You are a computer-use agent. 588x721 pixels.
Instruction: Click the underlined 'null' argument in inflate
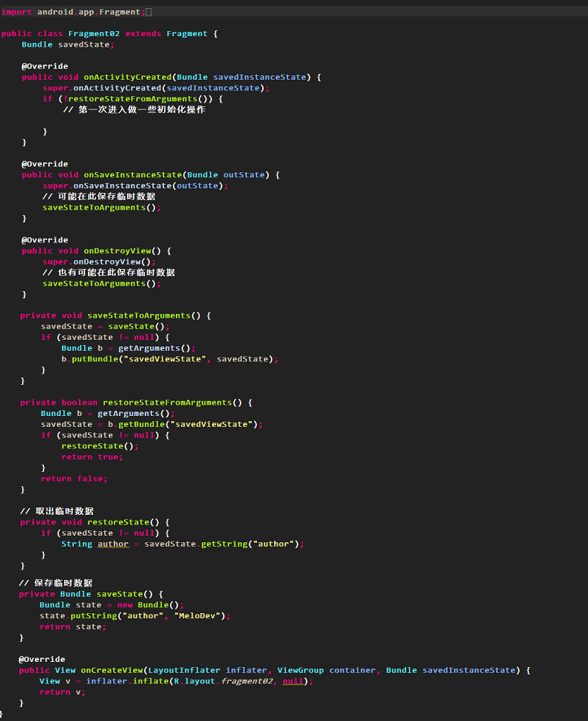(x=293, y=681)
